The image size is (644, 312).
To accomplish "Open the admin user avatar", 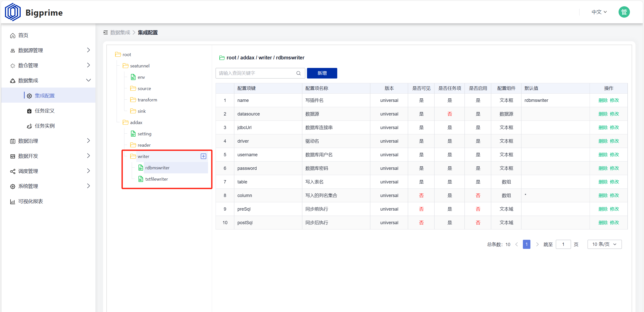I will tap(624, 12).
